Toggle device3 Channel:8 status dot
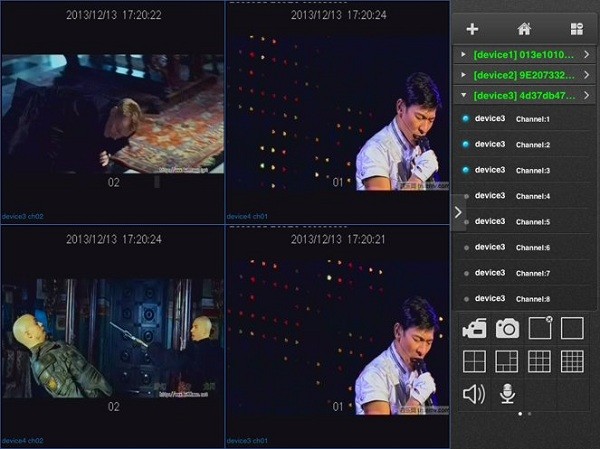This screenshot has height=449, width=600. 466,299
